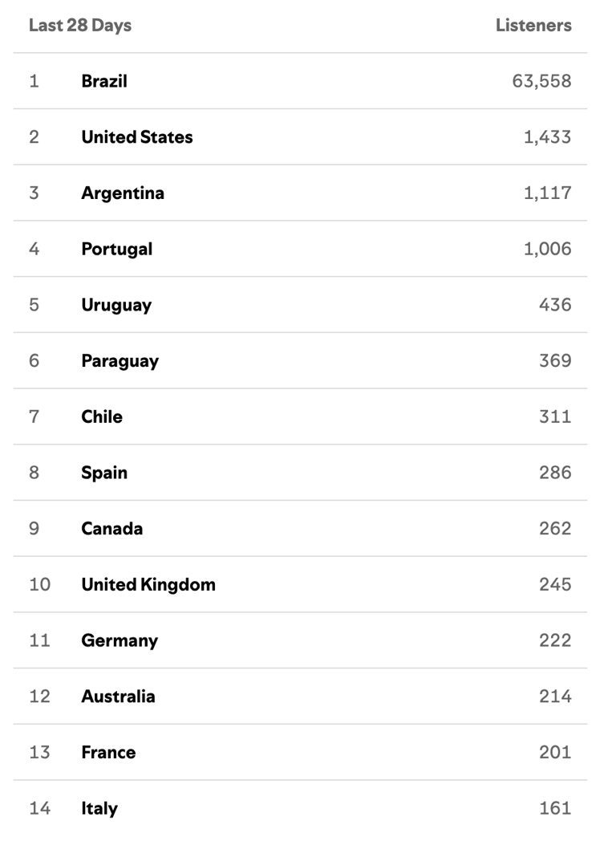Click the 161 listeners value for Italy

(x=555, y=808)
